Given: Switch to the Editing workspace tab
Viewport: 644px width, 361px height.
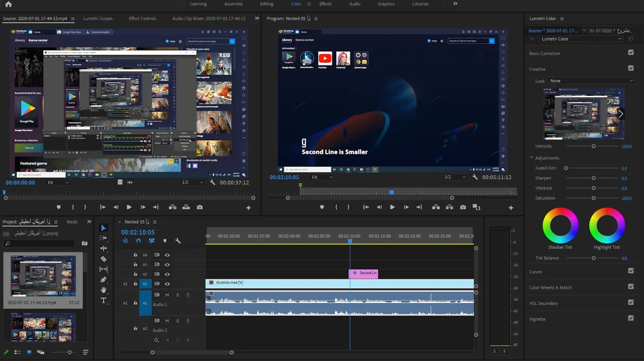Looking at the screenshot, I should coord(266,4).
